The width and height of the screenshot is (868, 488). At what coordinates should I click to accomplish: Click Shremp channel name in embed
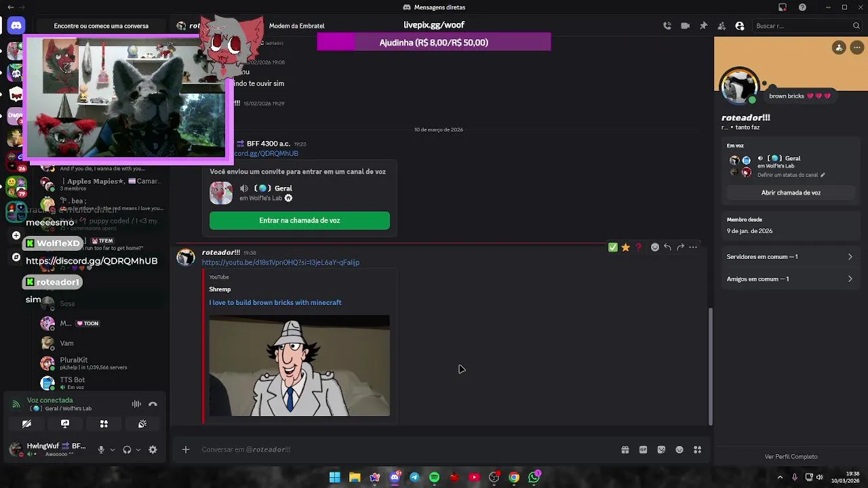(x=220, y=289)
